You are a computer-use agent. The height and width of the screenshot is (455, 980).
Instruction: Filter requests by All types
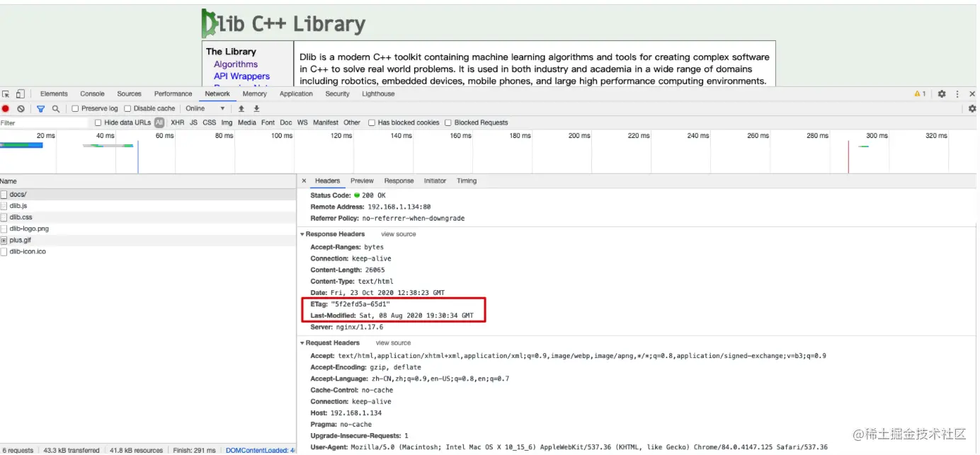(159, 123)
